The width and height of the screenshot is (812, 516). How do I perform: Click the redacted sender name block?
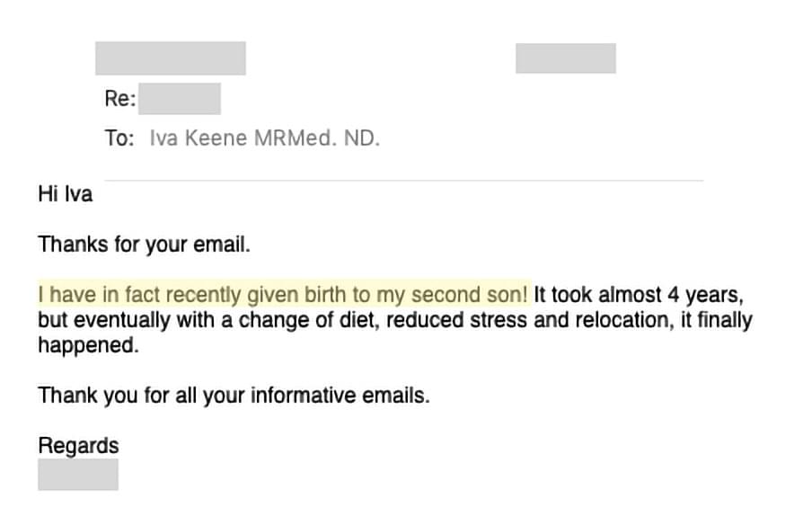point(171,58)
